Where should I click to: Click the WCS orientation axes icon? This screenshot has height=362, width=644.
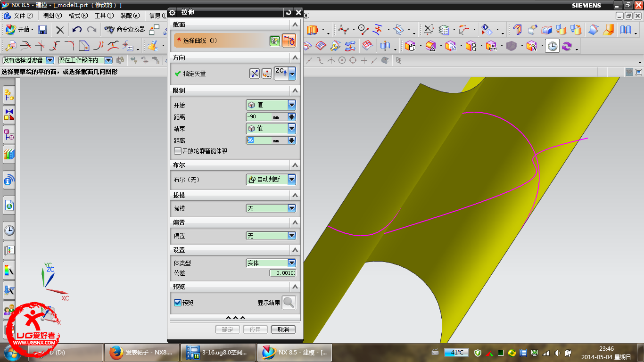(464, 30)
